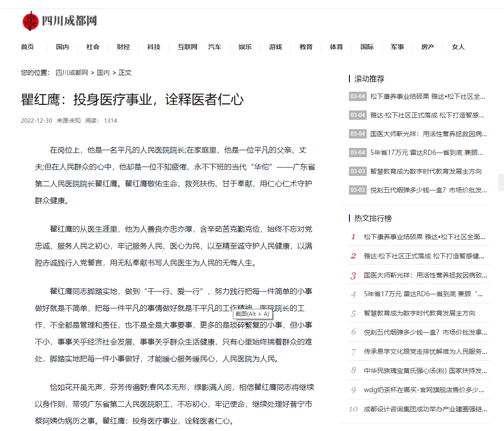Open the 国内 navigation menu item
Image resolution: width=504 pixels, height=431 pixels.
(x=62, y=47)
